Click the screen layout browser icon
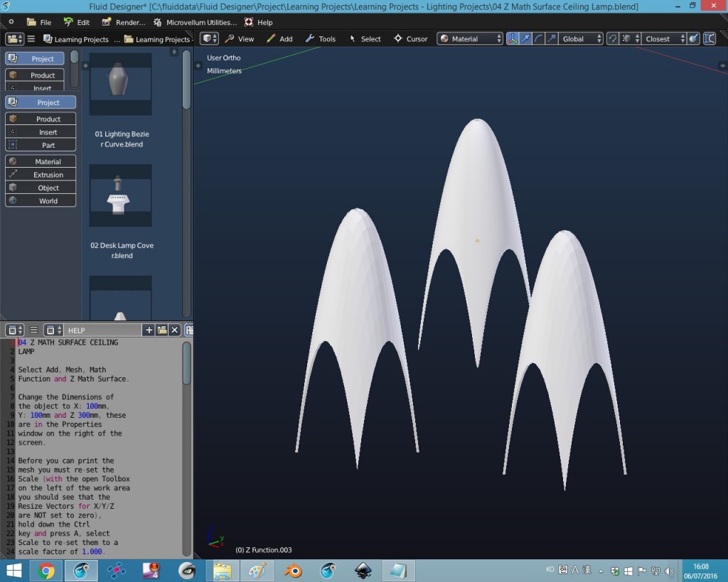728x582 pixels. pyautogui.click(x=13, y=38)
